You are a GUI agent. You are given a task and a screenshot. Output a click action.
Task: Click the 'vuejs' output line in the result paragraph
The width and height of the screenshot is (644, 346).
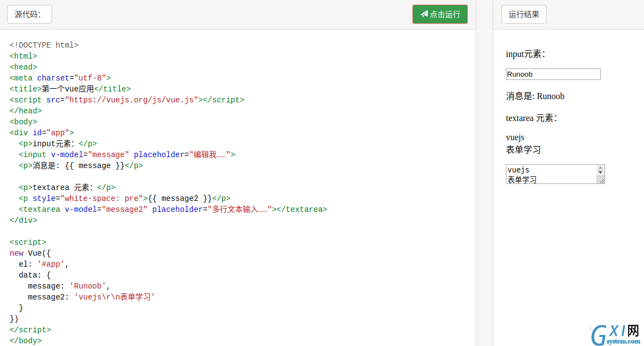click(515, 137)
